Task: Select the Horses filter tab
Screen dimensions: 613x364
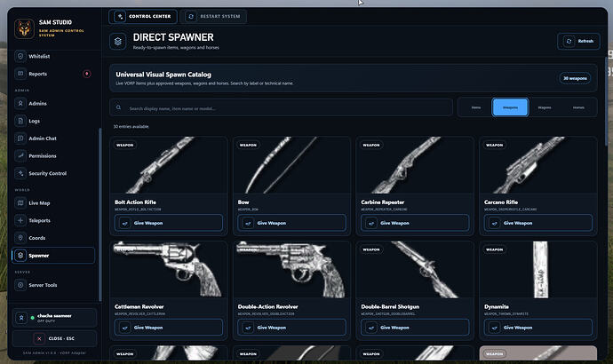Action: pyautogui.click(x=578, y=107)
